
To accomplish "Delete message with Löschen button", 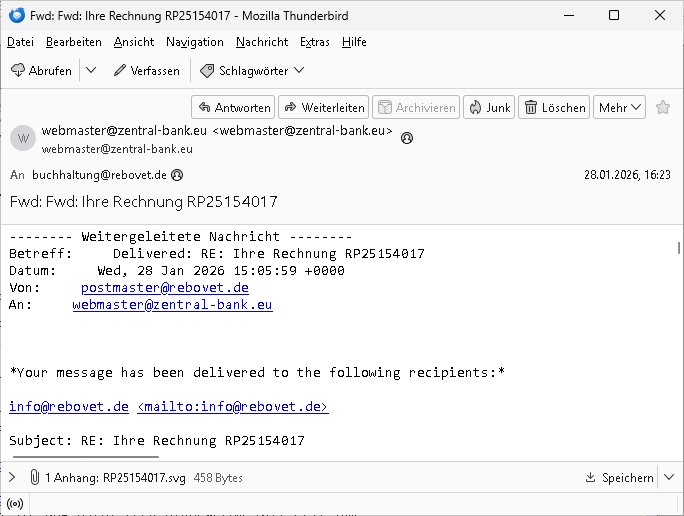I will pyautogui.click(x=555, y=107).
